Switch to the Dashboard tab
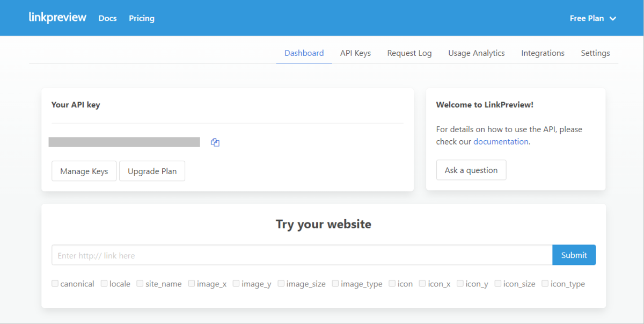644x324 pixels. coord(304,53)
